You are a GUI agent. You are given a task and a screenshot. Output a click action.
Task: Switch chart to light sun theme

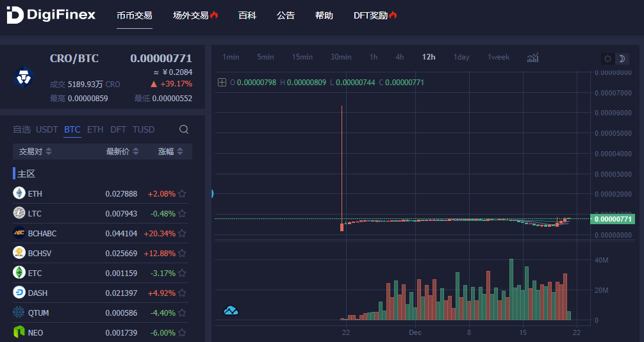607,58
